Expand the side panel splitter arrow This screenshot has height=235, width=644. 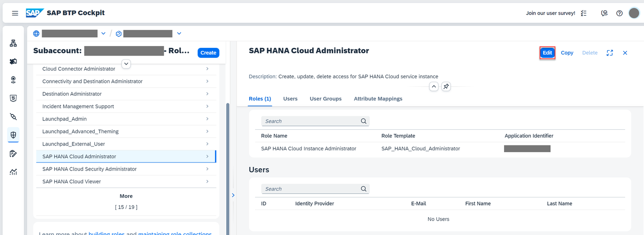pyautogui.click(x=233, y=195)
